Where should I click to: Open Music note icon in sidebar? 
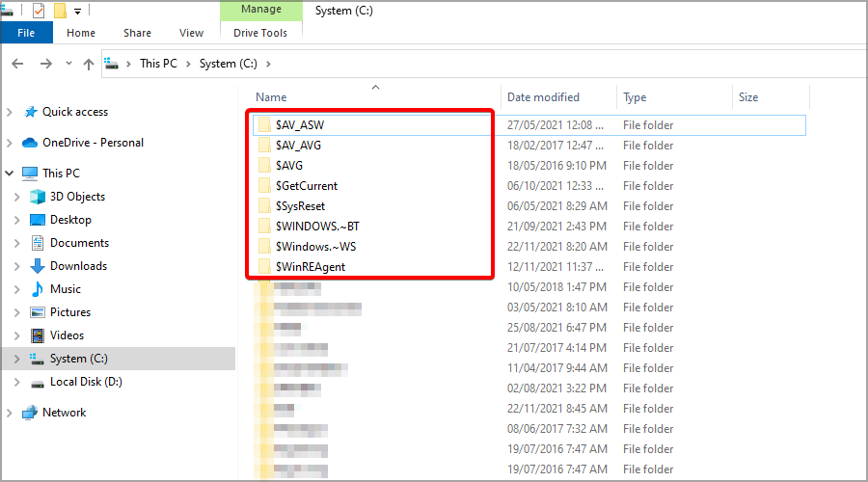[38, 289]
